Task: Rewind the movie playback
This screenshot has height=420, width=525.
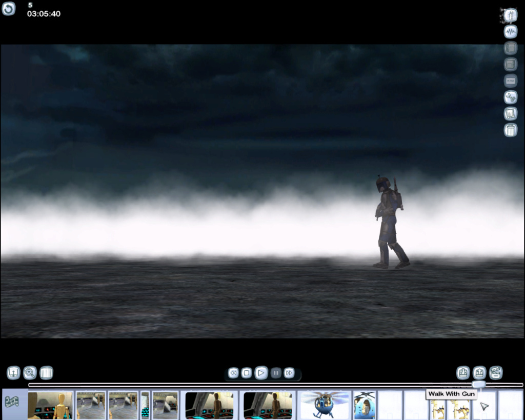Action: (233, 373)
